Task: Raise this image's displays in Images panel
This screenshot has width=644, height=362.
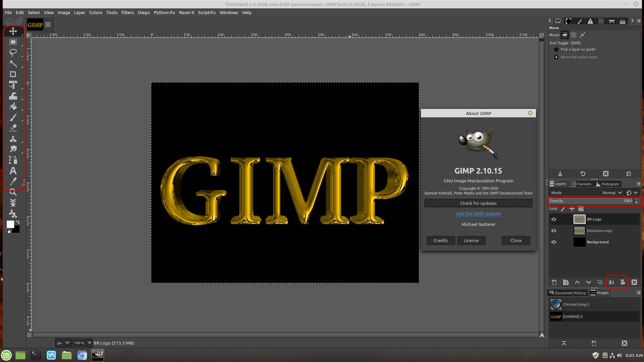Action: [x=564, y=343]
